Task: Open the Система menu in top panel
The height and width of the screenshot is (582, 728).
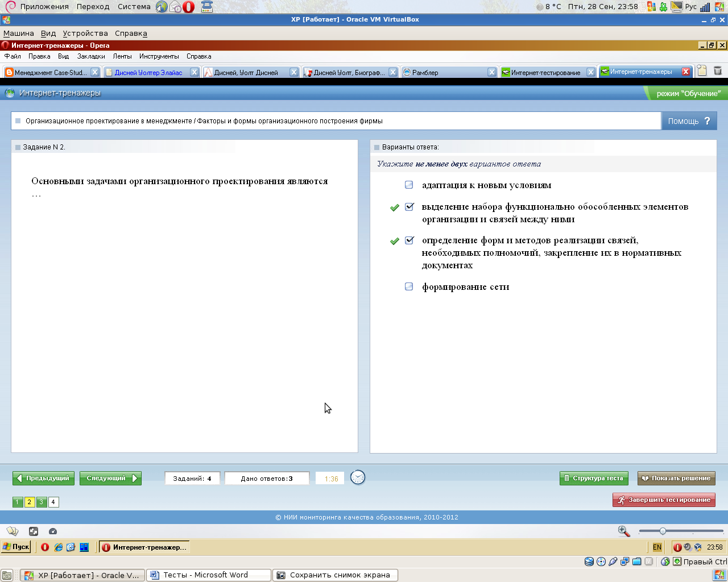Action: click(134, 7)
